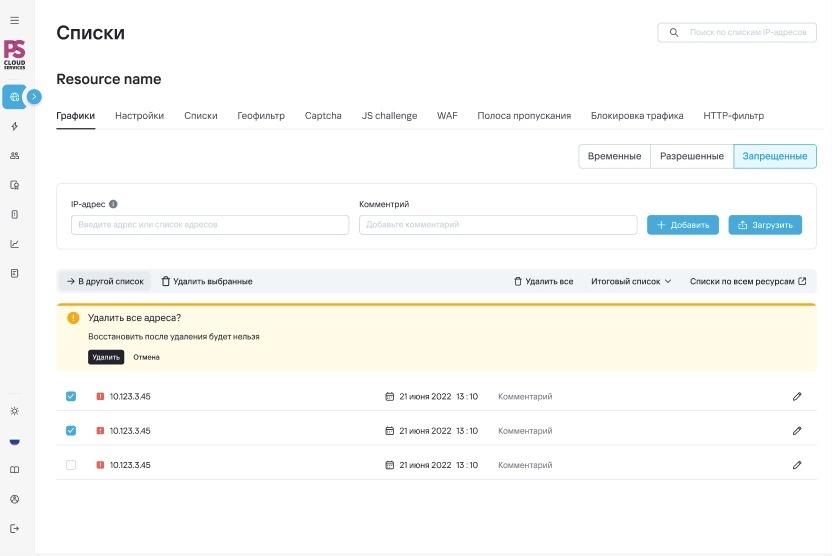Open the certificate icon in the sidebar
832x556 pixels.
[x=15, y=185]
